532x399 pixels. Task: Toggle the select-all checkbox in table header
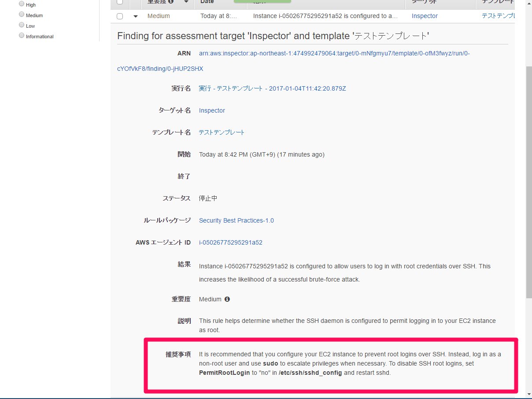click(x=120, y=2)
